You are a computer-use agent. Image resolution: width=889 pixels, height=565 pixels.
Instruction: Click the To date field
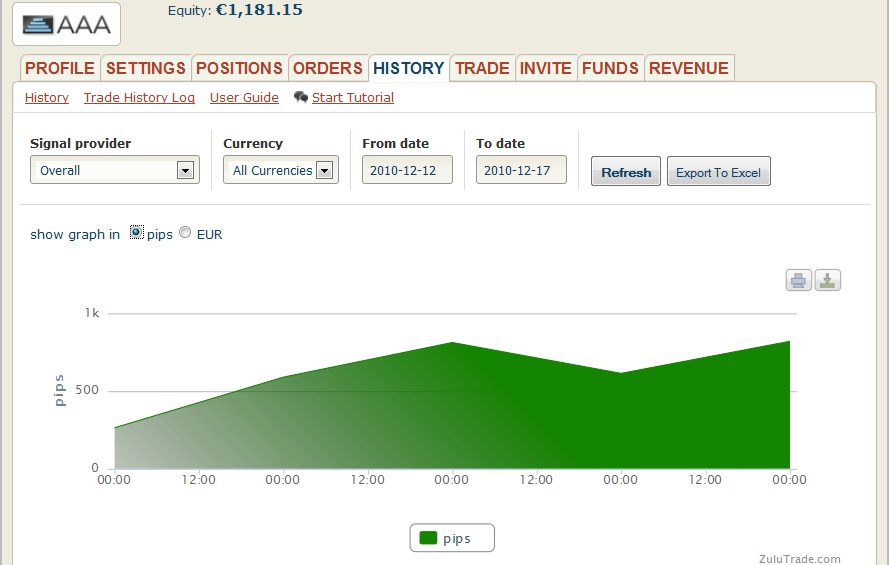[x=521, y=169]
